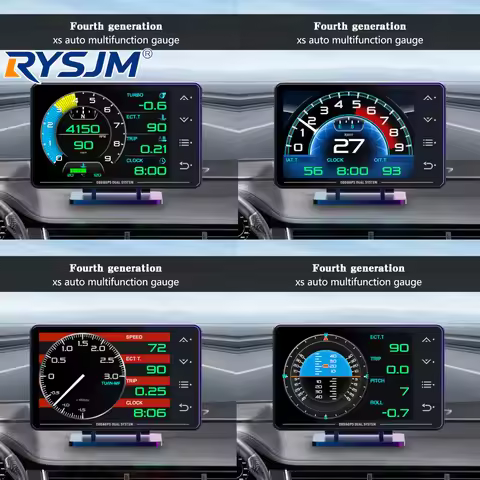The image size is (480, 480).
Task: Click the turbo value -0.6
Action: coord(153,106)
